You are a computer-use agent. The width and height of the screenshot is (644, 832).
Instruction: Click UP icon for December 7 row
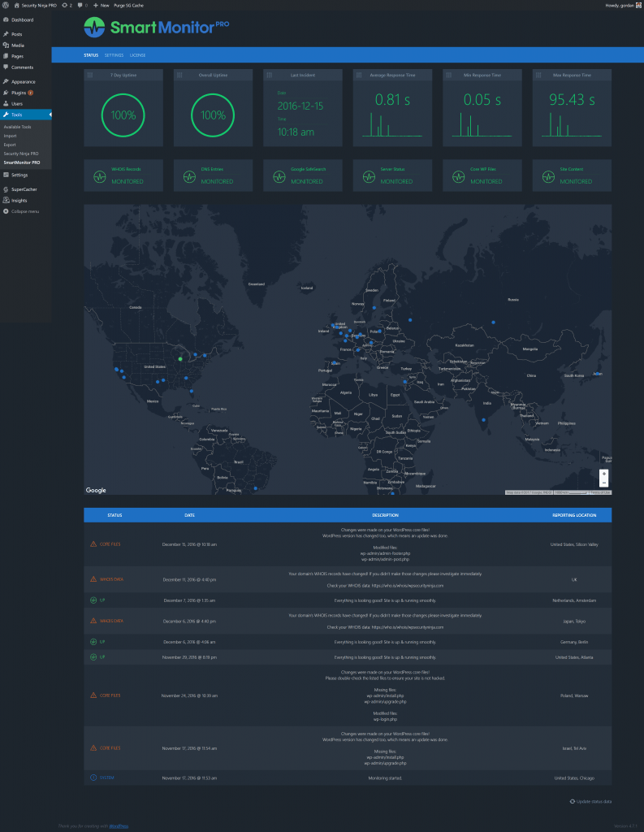point(93,600)
